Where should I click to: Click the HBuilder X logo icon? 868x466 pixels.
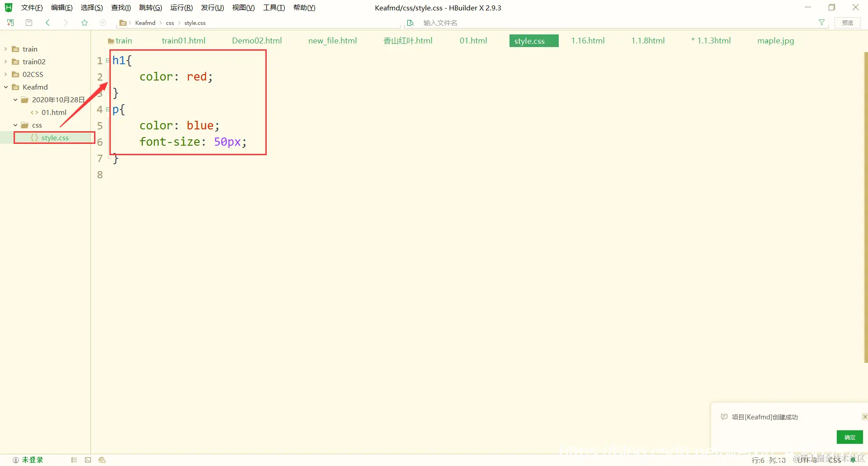pyautogui.click(x=9, y=8)
